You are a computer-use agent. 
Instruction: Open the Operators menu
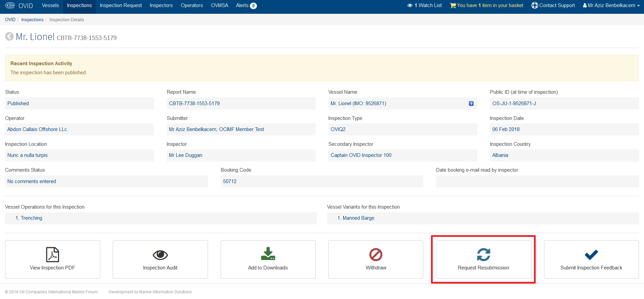click(192, 5)
